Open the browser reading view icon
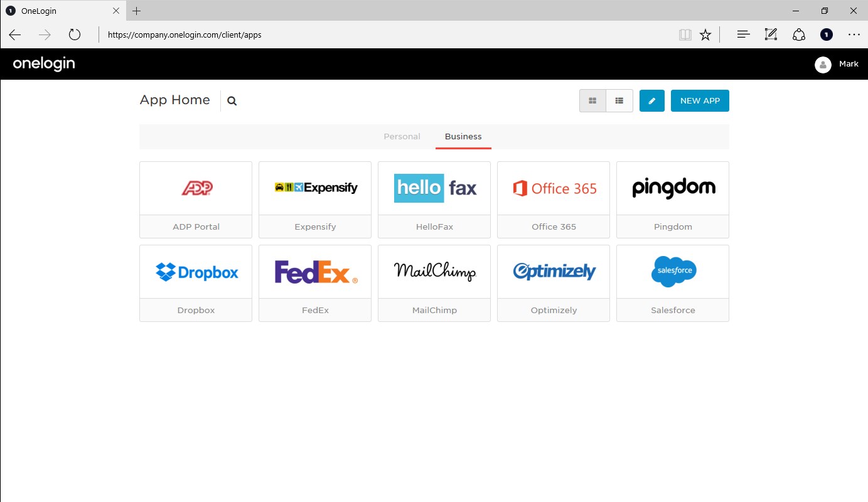868x502 pixels. pyautogui.click(x=685, y=35)
